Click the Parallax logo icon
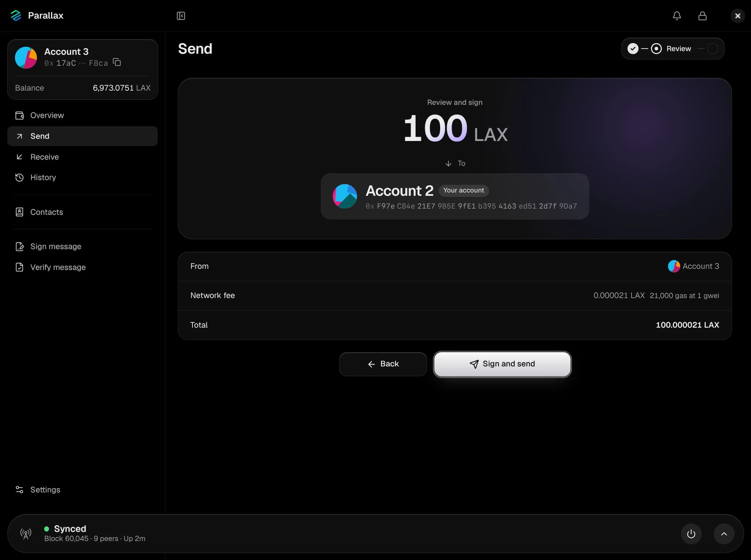Screen dimensions: 751x560 pyautogui.click(x=16, y=16)
